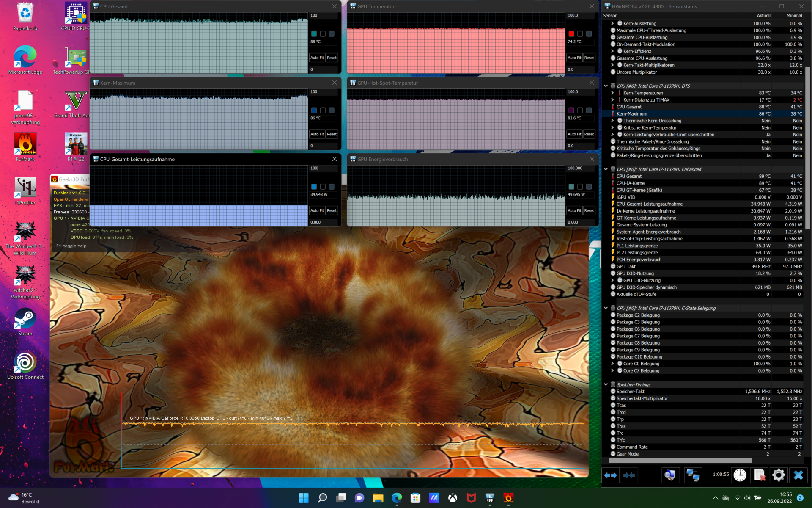Image resolution: width=812 pixels, height=508 pixels.
Task: Open F1 22 desktop shortcut
Action: [x=76, y=147]
